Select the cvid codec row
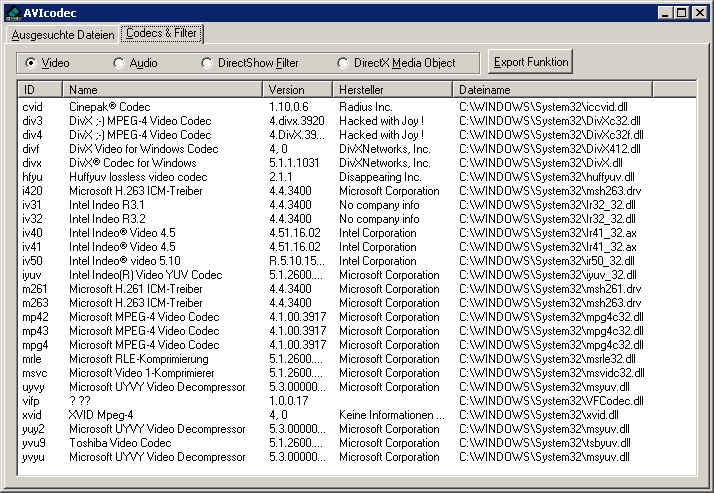The image size is (714, 493). click(357, 107)
